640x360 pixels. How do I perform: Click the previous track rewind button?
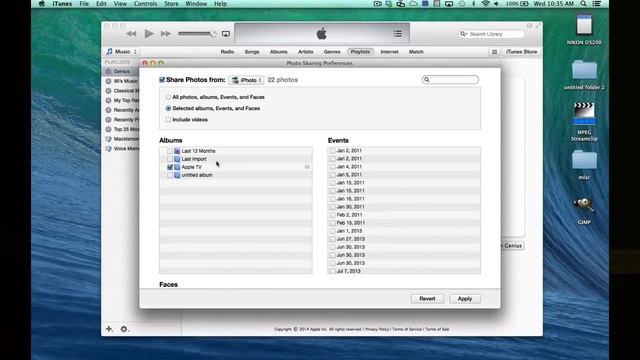tap(131, 34)
